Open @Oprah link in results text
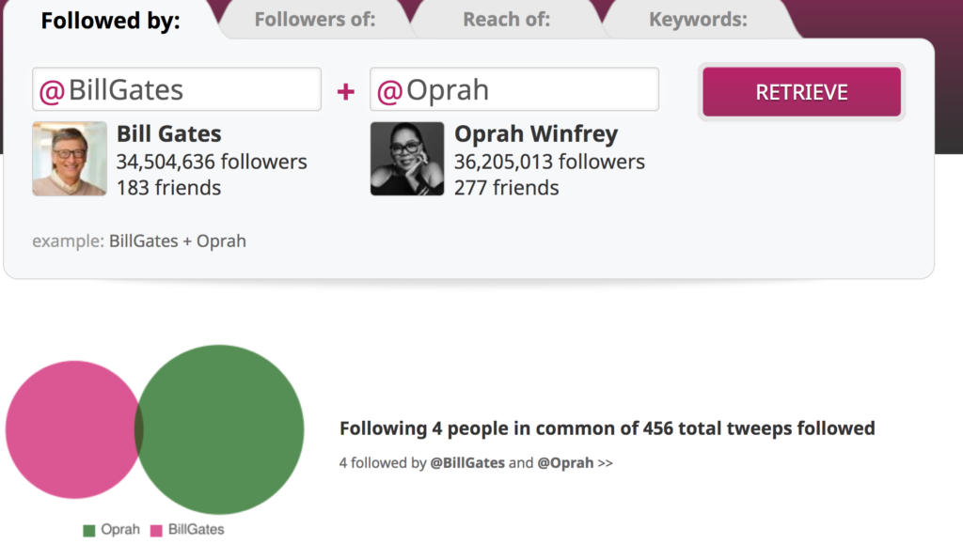 click(x=565, y=462)
